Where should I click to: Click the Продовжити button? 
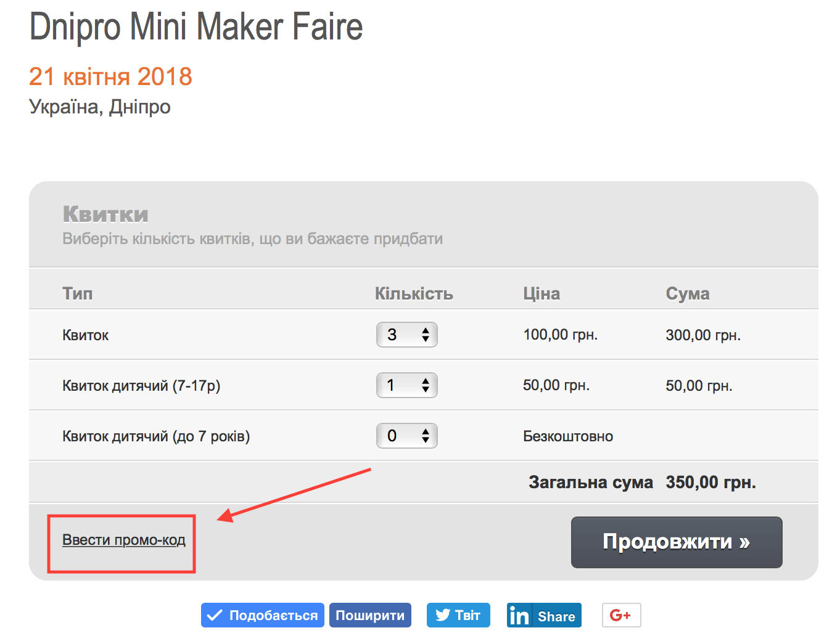click(677, 542)
